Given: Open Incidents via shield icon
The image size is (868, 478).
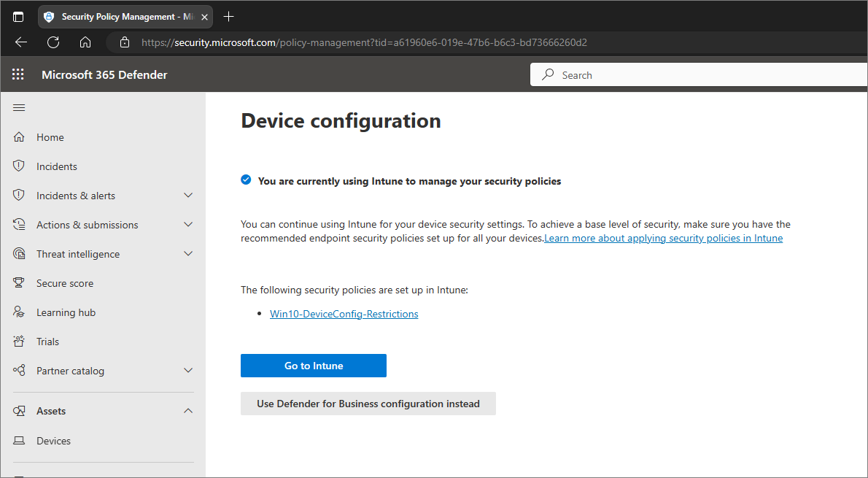Looking at the screenshot, I should click(20, 166).
